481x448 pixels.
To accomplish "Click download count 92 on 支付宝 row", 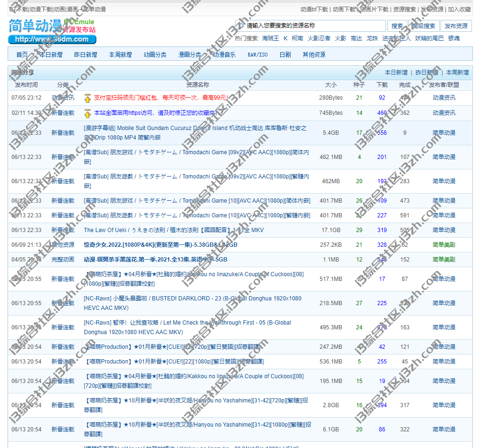I will (x=382, y=97).
